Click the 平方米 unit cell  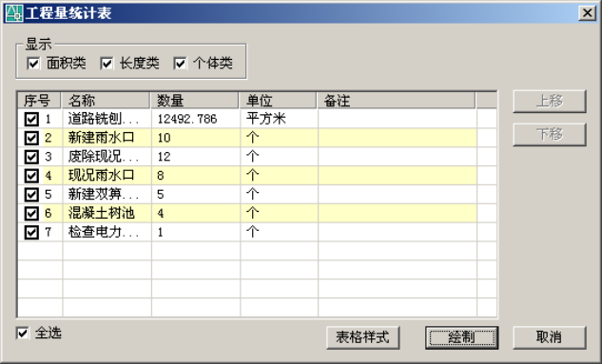(279, 119)
